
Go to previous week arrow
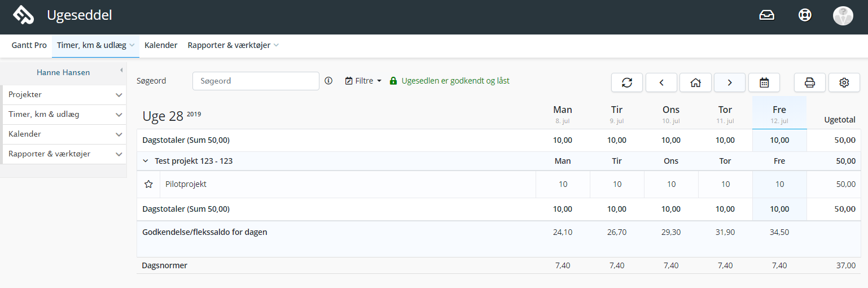[661, 82]
